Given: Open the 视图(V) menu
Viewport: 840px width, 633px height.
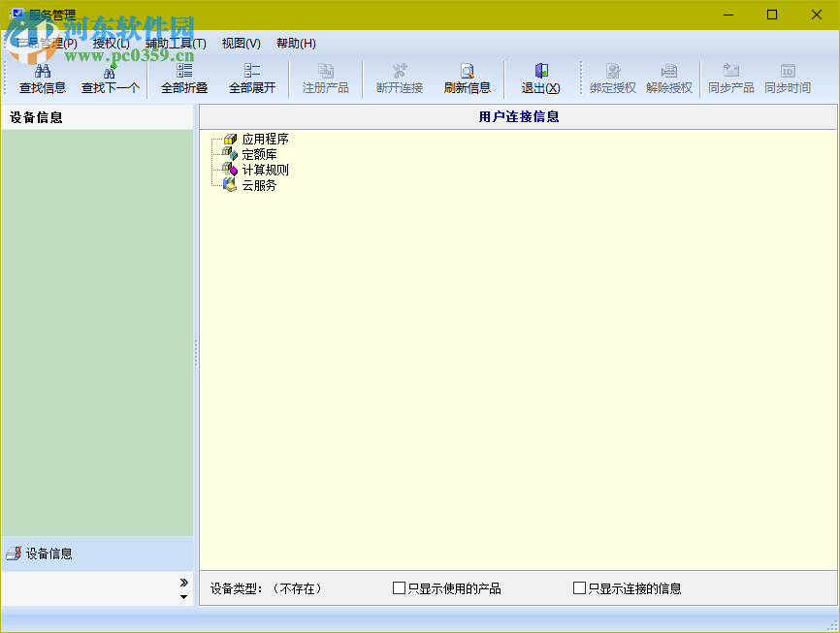Looking at the screenshot, I should click(x=242, y=44).
